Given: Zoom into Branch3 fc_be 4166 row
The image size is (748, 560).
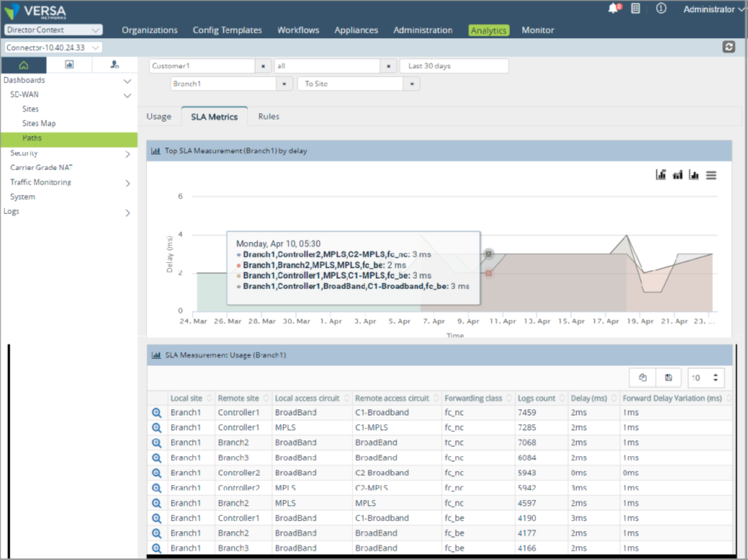Looking at the screenshot, I should 156,548.
